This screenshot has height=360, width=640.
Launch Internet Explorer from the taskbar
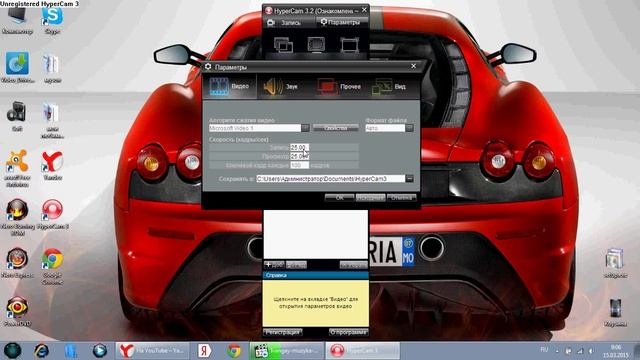click(41, 350)
